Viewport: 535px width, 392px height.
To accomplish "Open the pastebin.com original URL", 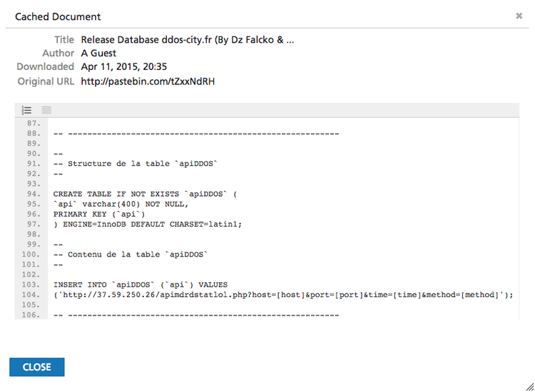I will click(148, 81).
